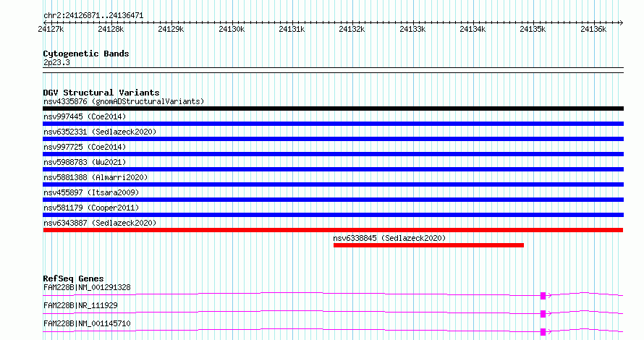
Task: Click the 24130k ruler tick label
Action: click(x=232, y=29)
